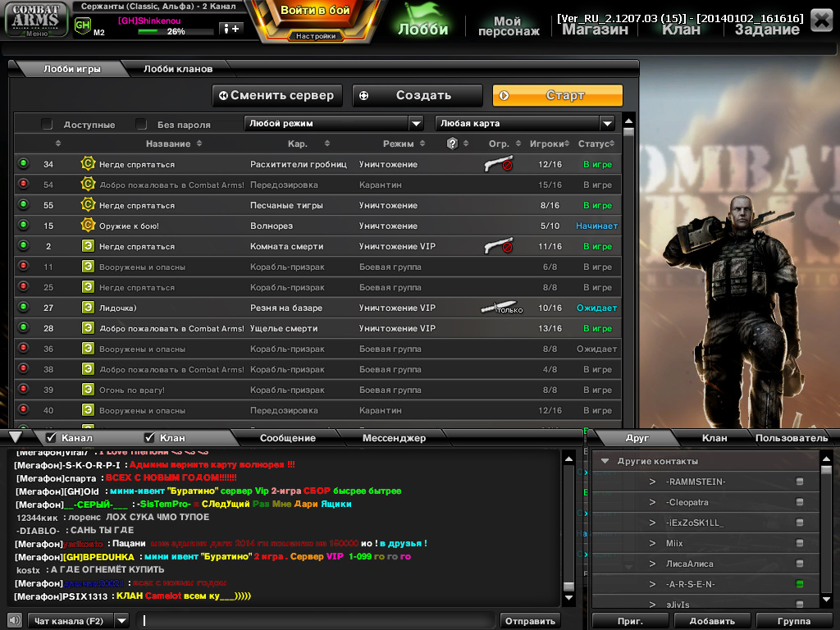This screenshot has height=630, width=840.
Task: Click the info plus icon near experience bar
Action: [231, 29]
